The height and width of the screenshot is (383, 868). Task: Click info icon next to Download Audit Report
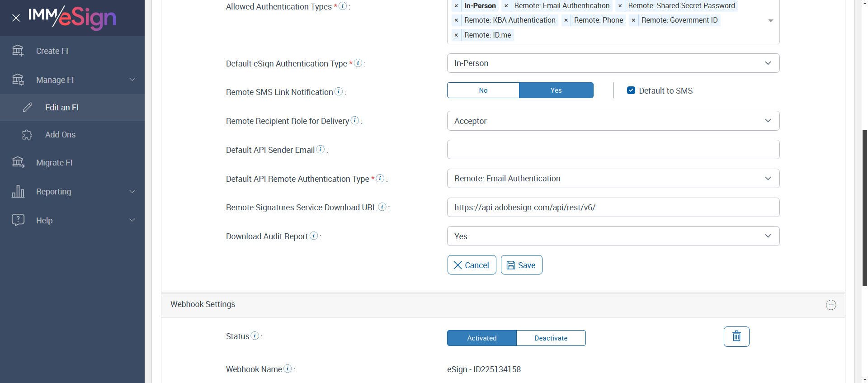314,236
